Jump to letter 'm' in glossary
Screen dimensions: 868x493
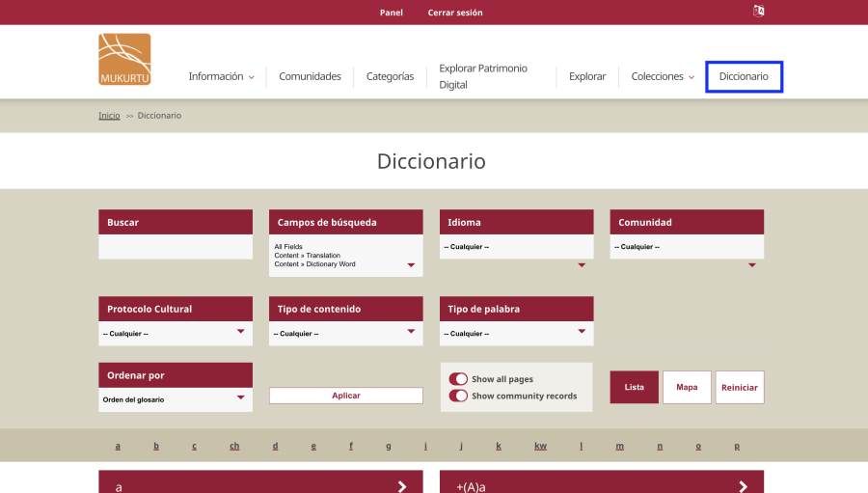[619, 446]
